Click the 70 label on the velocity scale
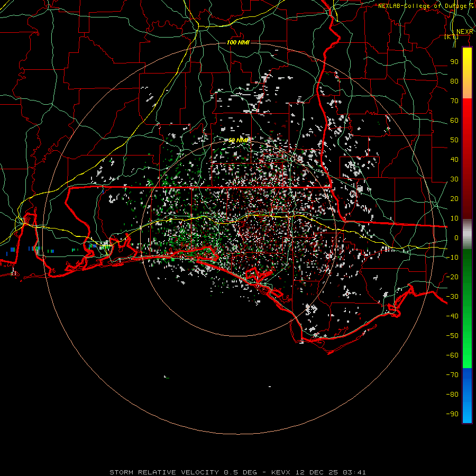The width and height of the screenshot is (476, 476). 454,101
